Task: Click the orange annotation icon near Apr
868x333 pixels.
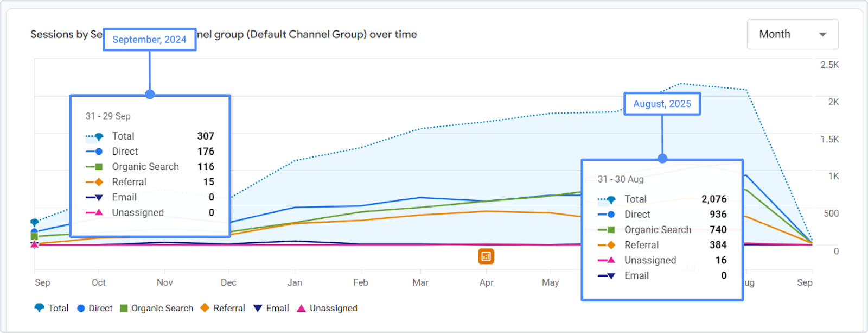Action: pos(486,256)
